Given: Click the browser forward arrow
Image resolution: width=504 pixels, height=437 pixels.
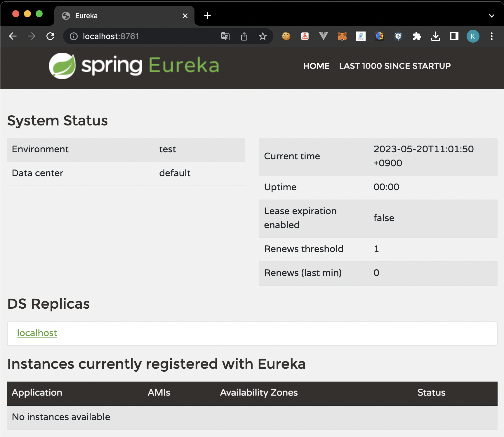Looking at the screenshot, I should (32, 36).
